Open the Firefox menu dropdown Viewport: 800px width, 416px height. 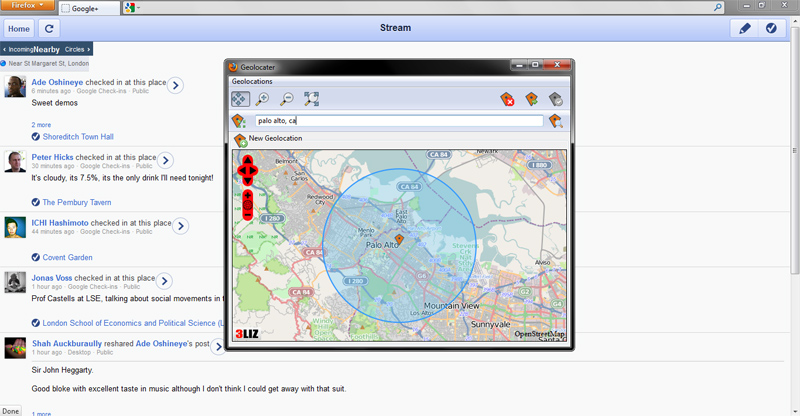tap(27, 6)
